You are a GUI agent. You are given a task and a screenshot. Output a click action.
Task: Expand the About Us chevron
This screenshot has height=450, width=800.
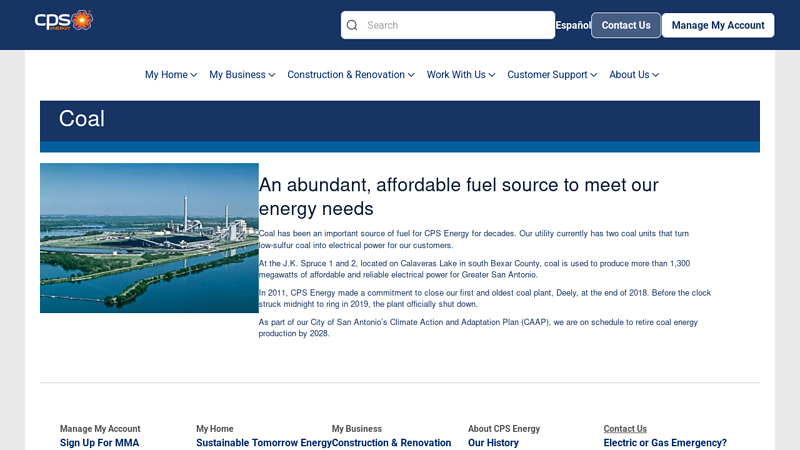[656, 75]
